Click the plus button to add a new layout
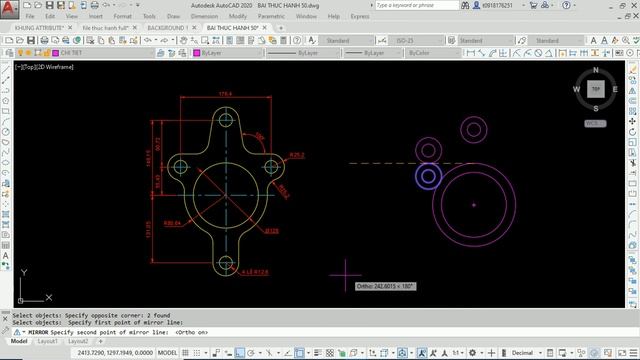640x360 pixels. coord(100,341)
